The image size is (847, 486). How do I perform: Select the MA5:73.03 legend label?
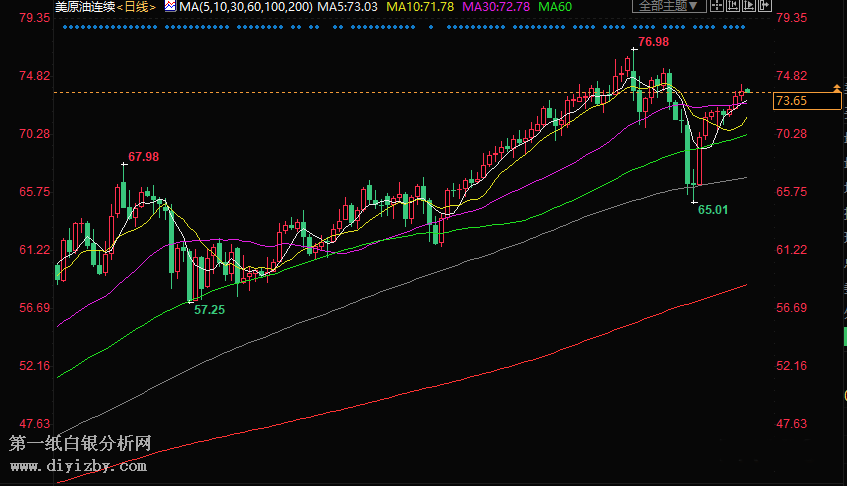point(348,6)
